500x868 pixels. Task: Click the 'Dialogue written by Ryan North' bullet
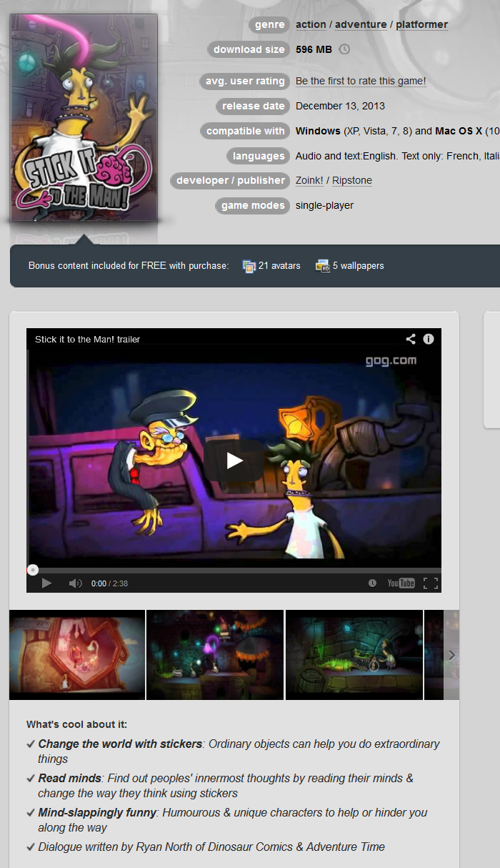click(x=211, y=847)
